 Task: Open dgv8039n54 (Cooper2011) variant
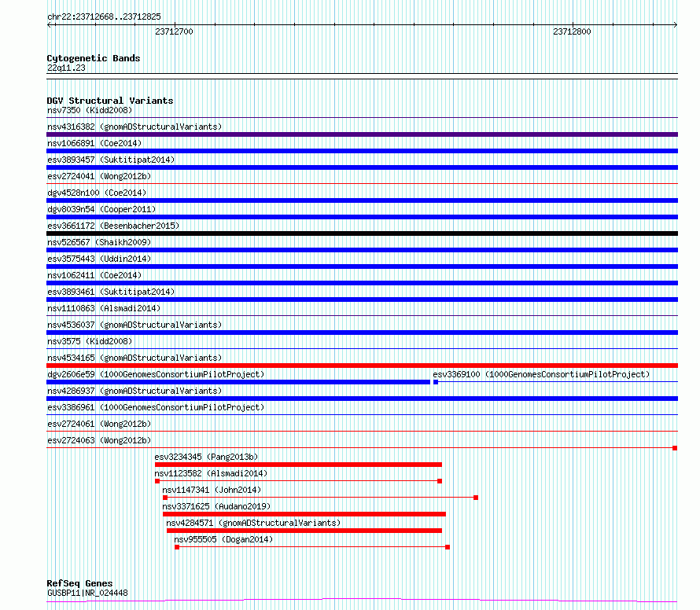coord(101,209)
